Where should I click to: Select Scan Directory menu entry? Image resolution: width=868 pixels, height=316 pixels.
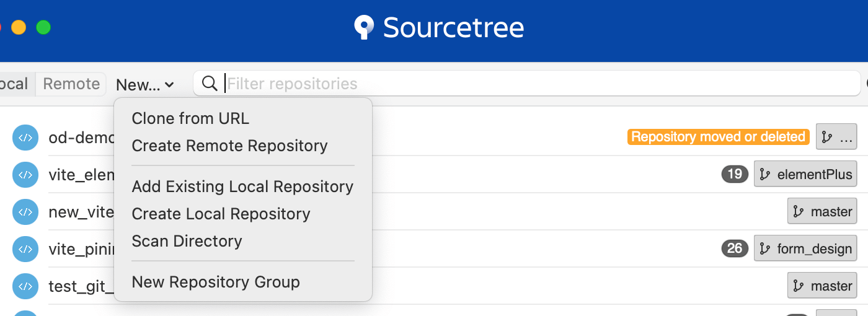tap(187, 241)
